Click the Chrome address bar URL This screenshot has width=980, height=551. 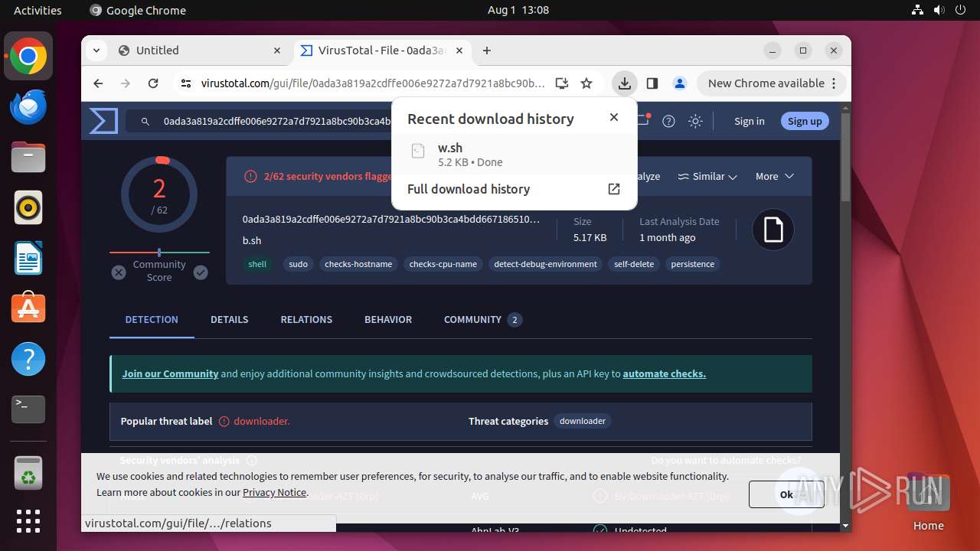373,83
